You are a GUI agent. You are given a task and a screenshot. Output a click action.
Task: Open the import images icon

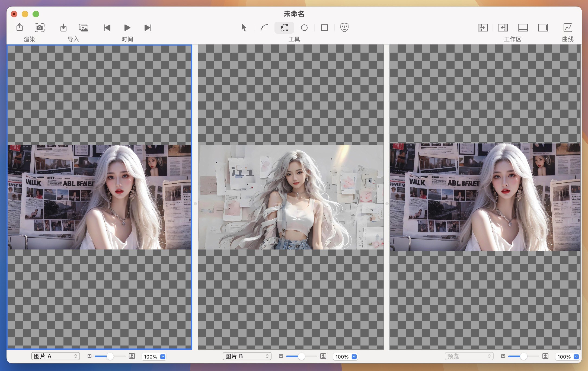[x=84, y=27]
